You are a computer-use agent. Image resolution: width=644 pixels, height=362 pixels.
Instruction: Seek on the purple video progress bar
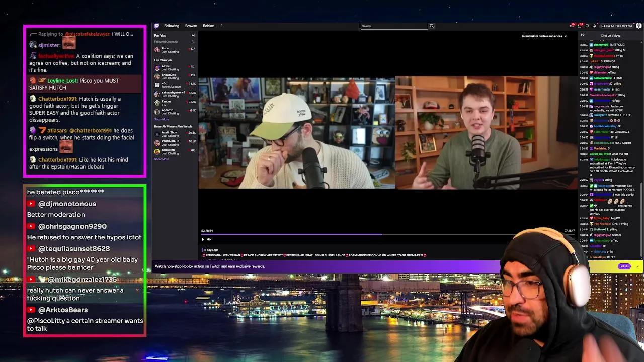tap(388, 234)
